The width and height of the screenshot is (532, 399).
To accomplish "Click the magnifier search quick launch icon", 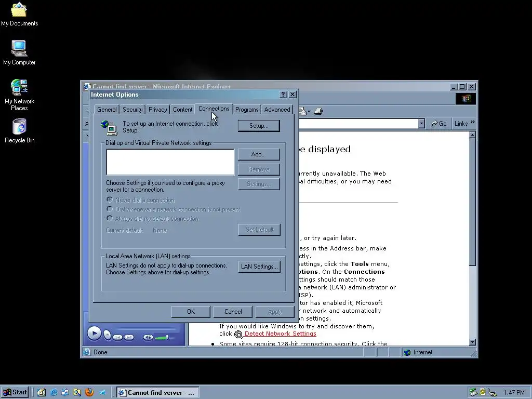I will pyautogui.click(x=77, y=392).
